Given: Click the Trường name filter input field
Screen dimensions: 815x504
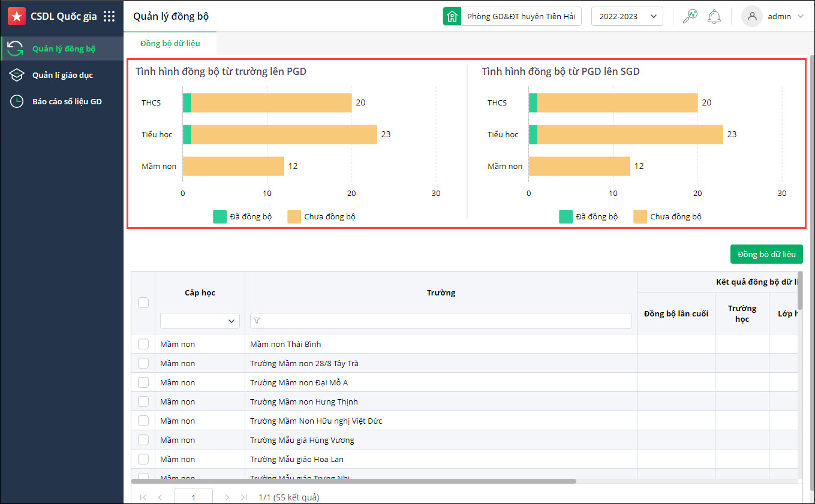Looking at the screenshot, I should pos(441,321).
